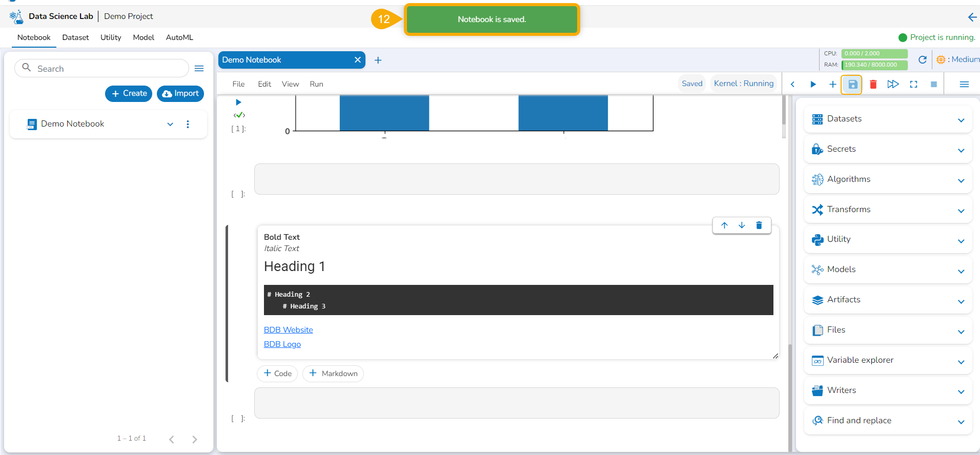980x455 pixels.
Task: Click the CPU usage bar
Action: pos(874,53)
